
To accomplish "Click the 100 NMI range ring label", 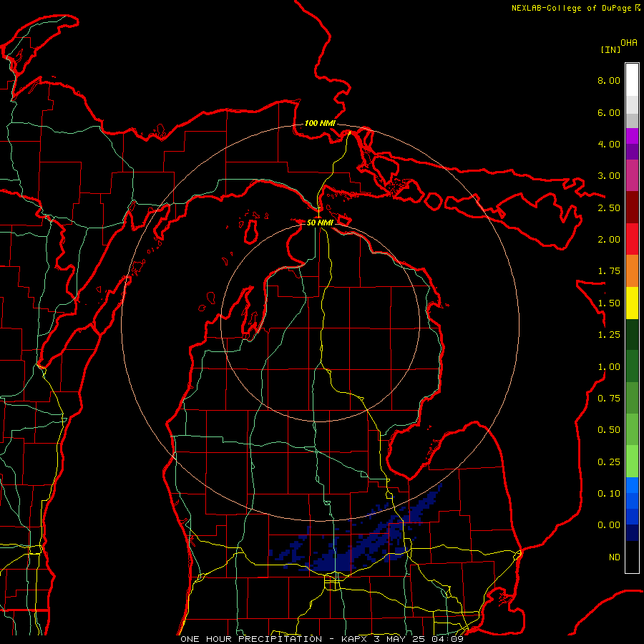I will 320,123.
